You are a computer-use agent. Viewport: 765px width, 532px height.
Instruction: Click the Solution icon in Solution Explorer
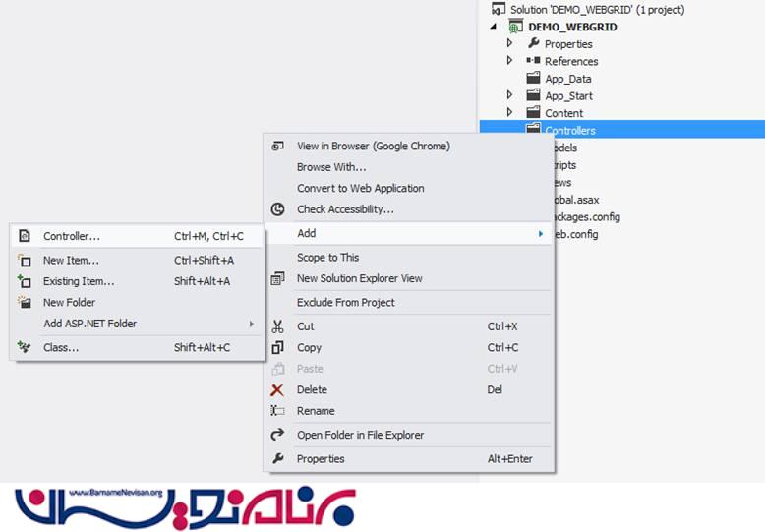coord(499,9)
